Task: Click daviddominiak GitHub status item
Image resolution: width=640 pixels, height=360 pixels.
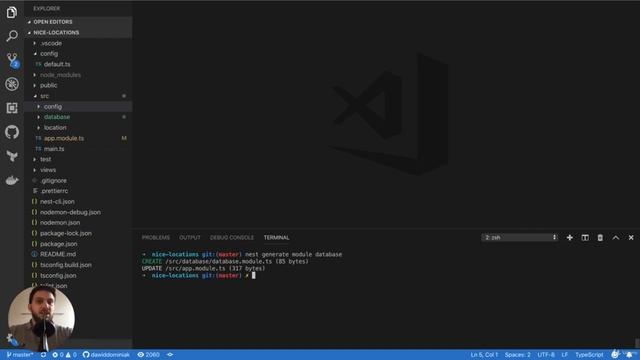Action: coord(106,355)
